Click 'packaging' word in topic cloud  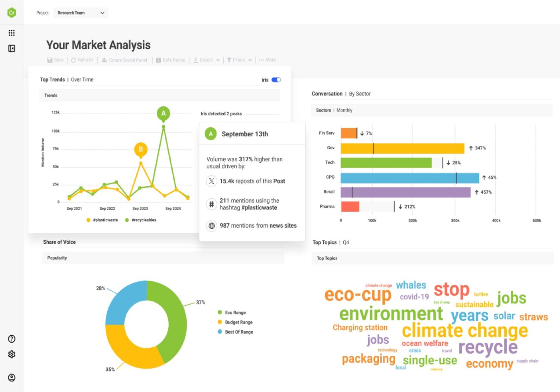tap(368, 359)
